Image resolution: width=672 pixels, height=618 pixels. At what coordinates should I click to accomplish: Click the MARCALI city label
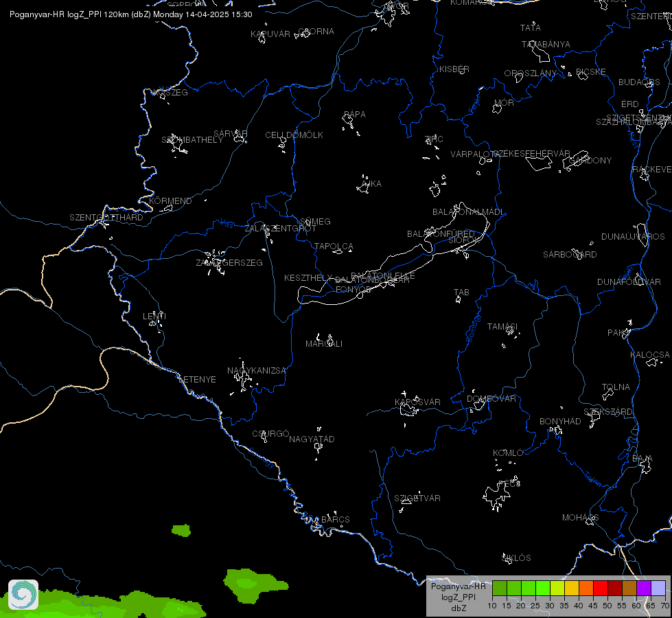[x=324, y=343]
